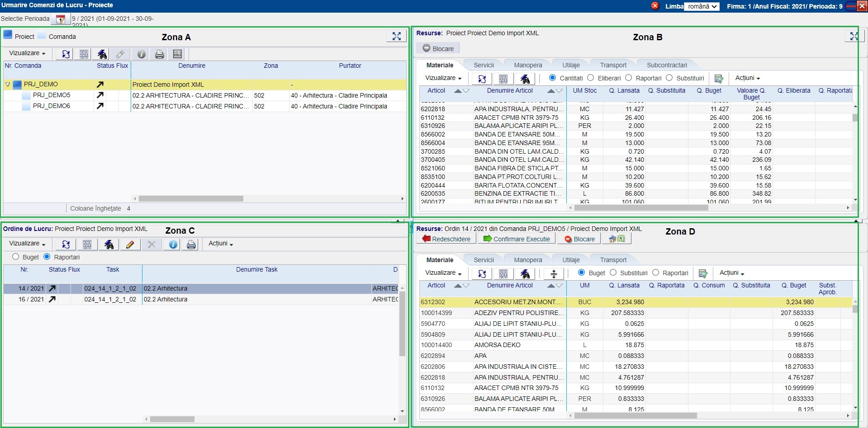Click edit pencil icon in Proiect/Comanda toolbar
Viewport: 868px width, 428px height.
(x=120, y=54)
